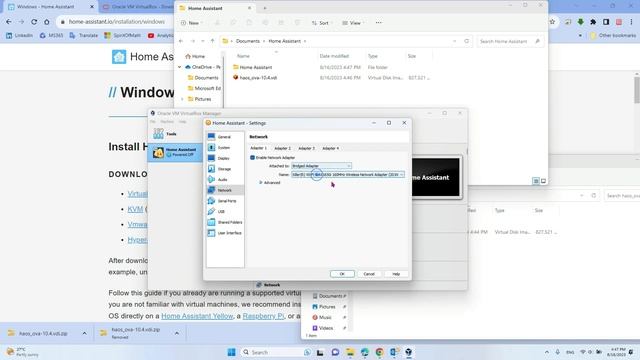Click the Home Assistant website logo
Viewport: 640px width, 360px height.
(x=119, y=57)
